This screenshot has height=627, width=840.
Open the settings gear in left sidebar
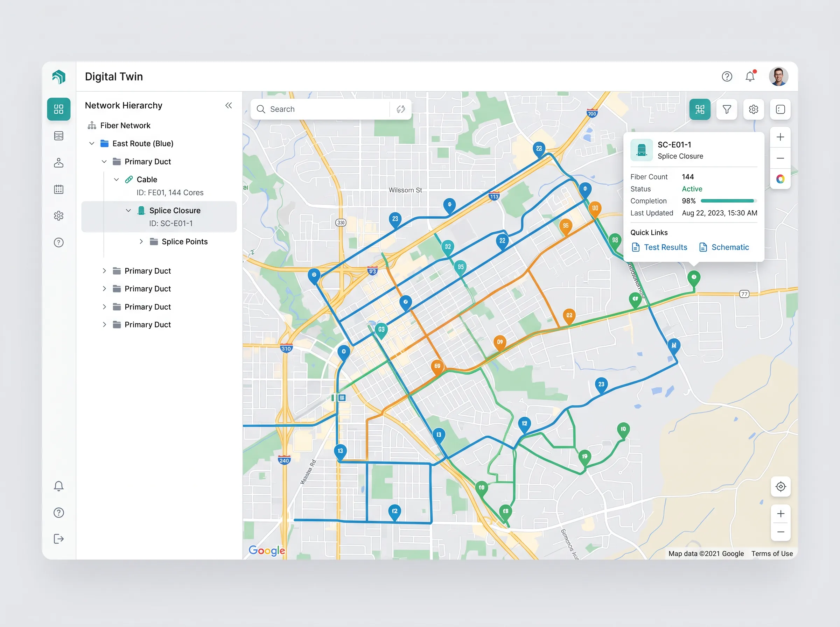click(58, 216)
